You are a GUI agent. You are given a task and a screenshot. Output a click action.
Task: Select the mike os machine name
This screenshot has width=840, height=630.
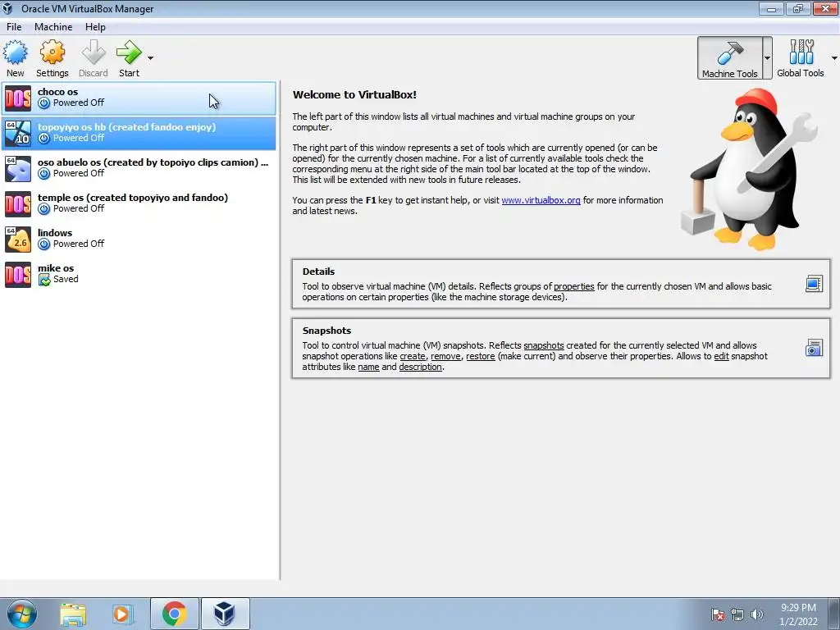point(56,268)
